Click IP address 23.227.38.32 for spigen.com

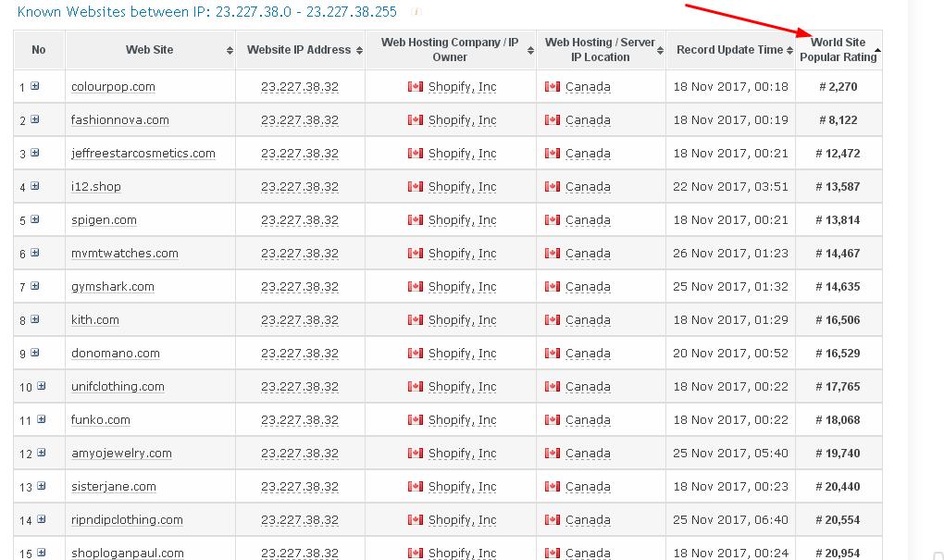pyautogui.click(x=300, y=220)
